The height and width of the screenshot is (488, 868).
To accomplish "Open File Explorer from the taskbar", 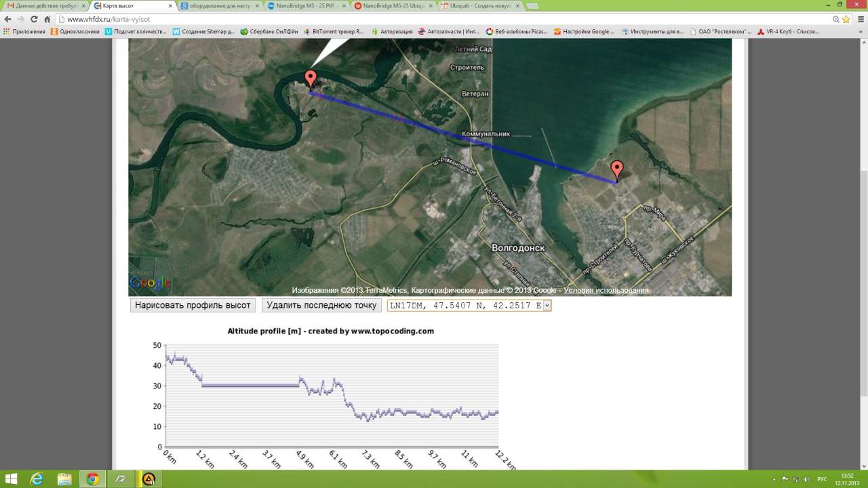I will point(64,479).
